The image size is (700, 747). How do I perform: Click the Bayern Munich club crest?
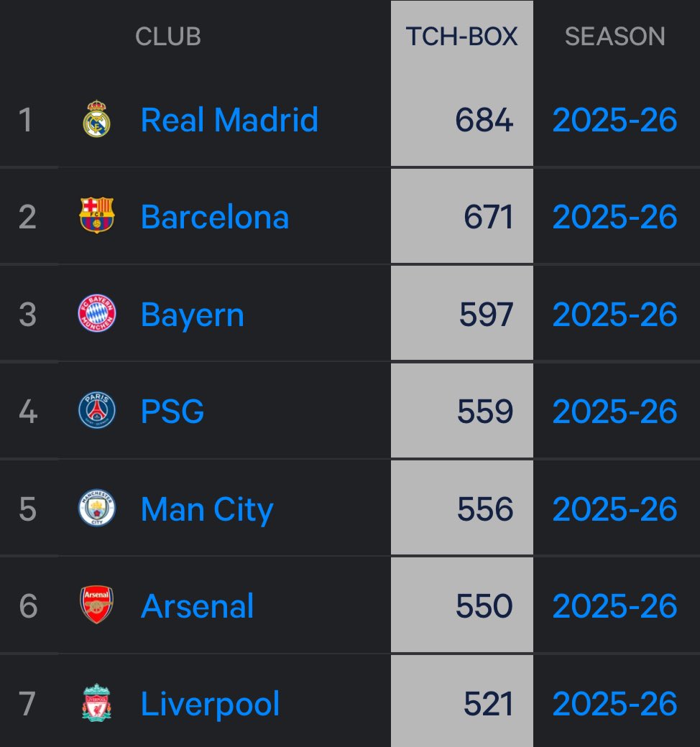[x=96, y=314]
